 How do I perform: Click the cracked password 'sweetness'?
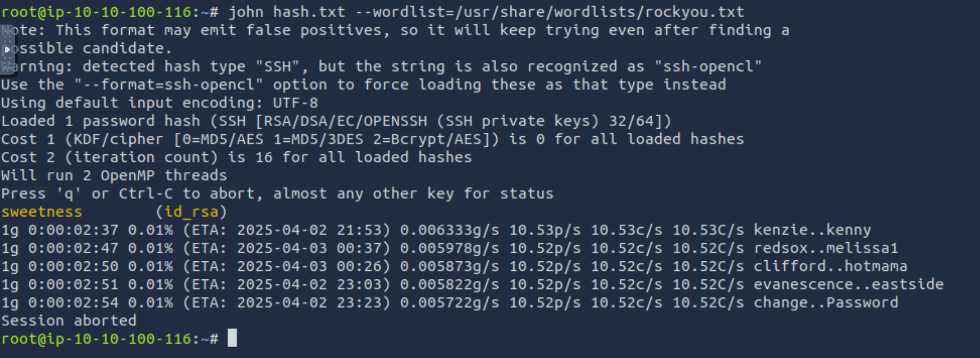(41, 212)
